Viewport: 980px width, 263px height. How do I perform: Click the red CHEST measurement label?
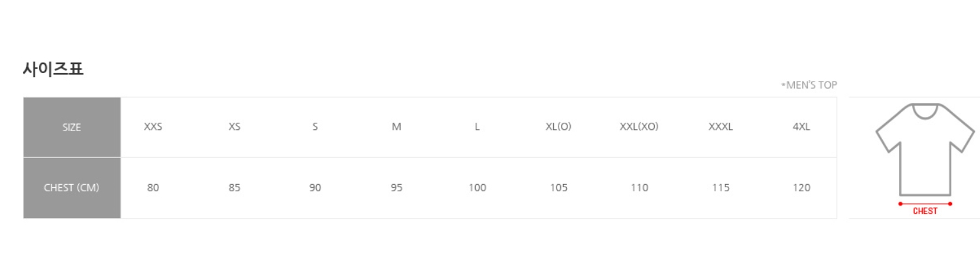(x=925, y=211)
